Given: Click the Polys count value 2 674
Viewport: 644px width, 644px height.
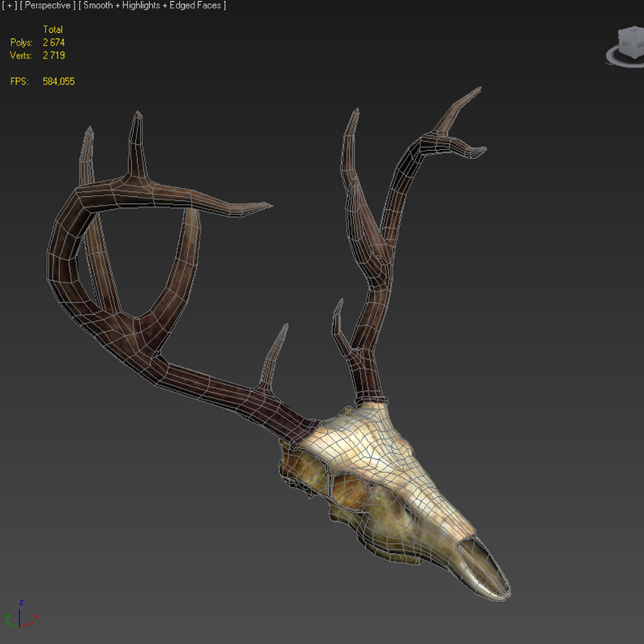Looking at the screenshot, I should tap(54, 42).
